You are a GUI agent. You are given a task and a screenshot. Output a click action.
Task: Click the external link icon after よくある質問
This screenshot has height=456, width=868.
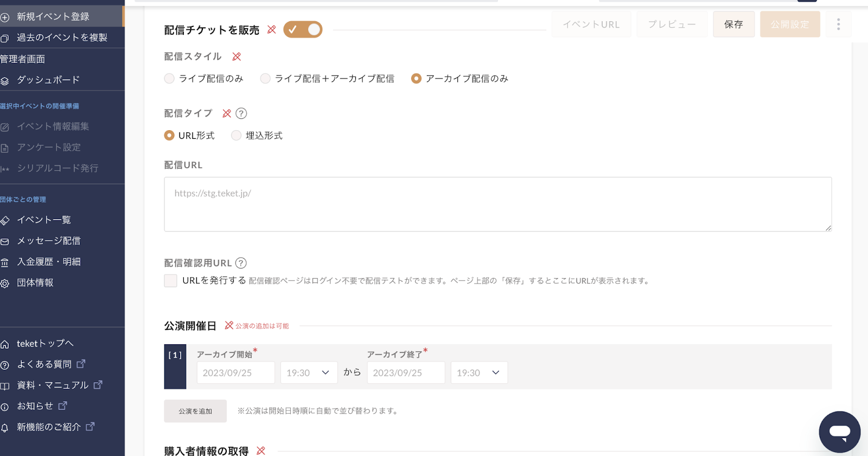coord(81,364)
